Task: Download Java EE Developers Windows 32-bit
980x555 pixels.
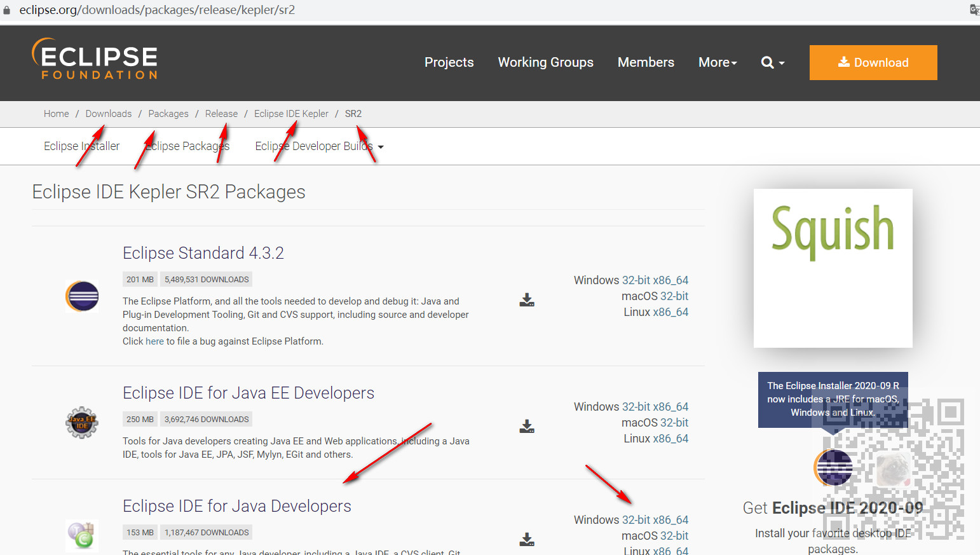Action: [x=636, y=407]
